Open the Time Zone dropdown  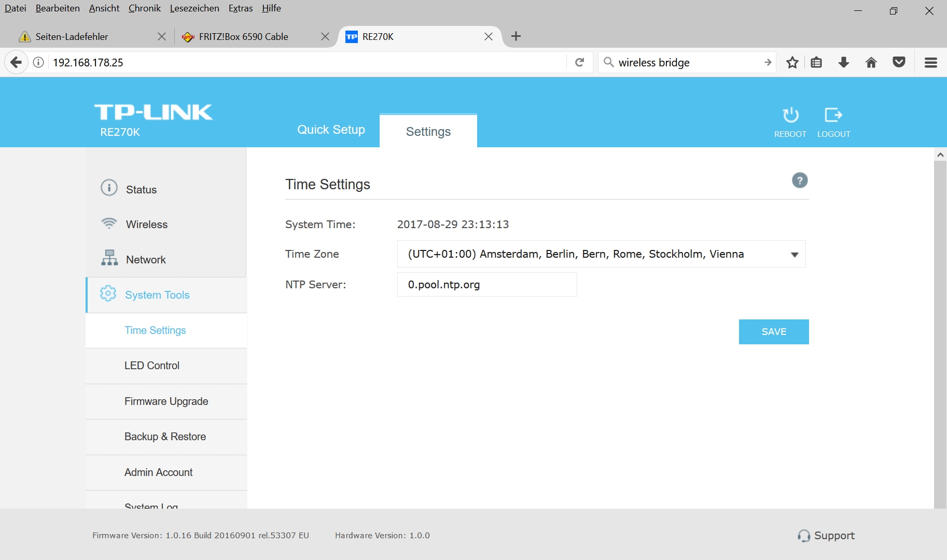click(601, 254)
